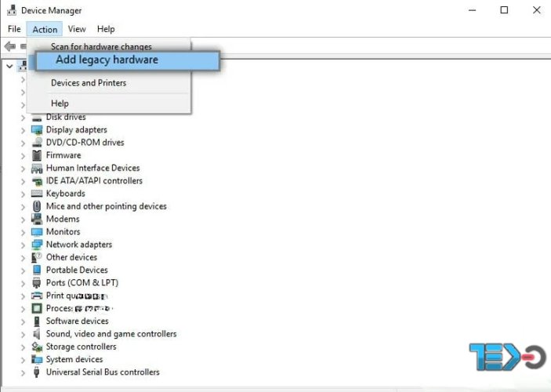The height and width of the screenshot is (392, 551).
Task: Click the Modems icon
Action: (37, 219)
